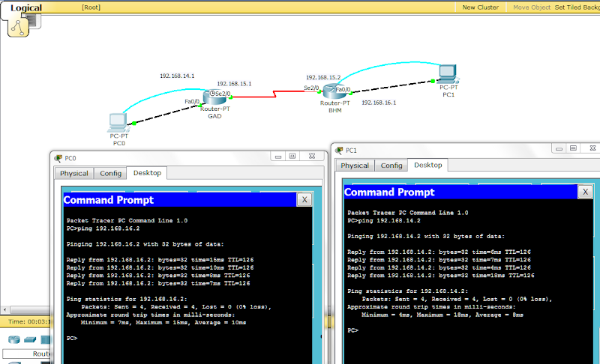Select the BHM router on the canvas
Image resolution: width=600 pixels, height=364 pixels.
pos(334,91)
